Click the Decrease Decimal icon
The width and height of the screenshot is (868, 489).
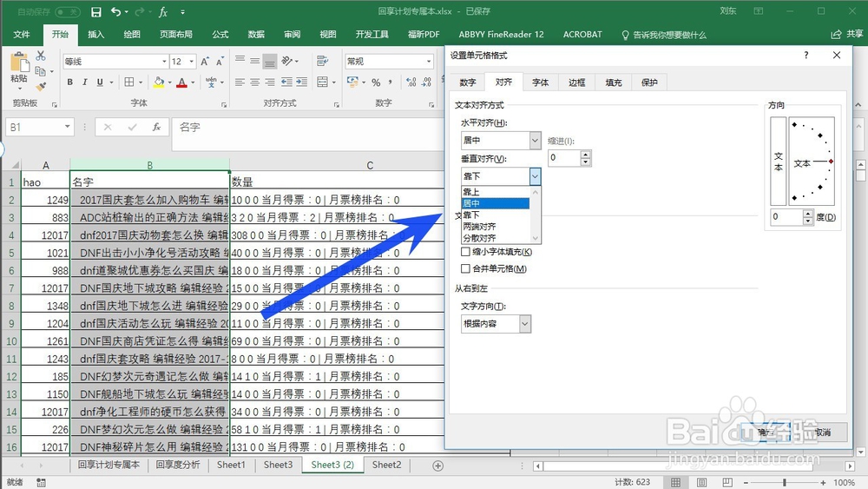coord(426,82)
